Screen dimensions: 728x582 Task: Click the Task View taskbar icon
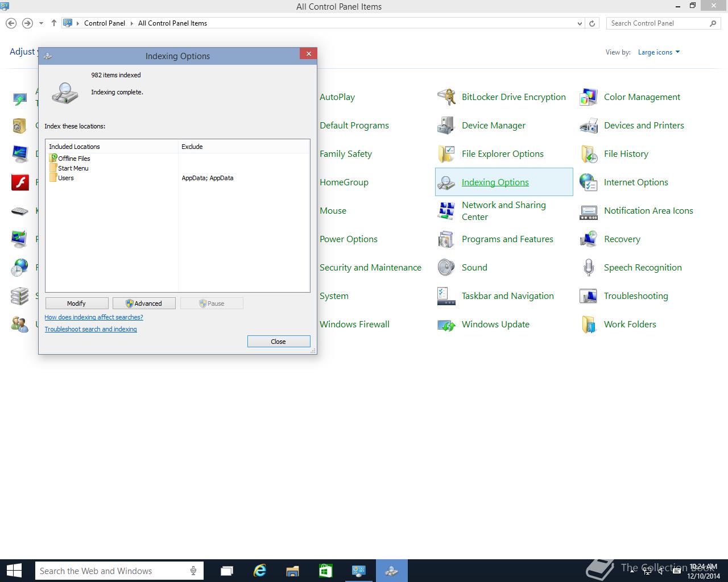(x=227, y=571)
